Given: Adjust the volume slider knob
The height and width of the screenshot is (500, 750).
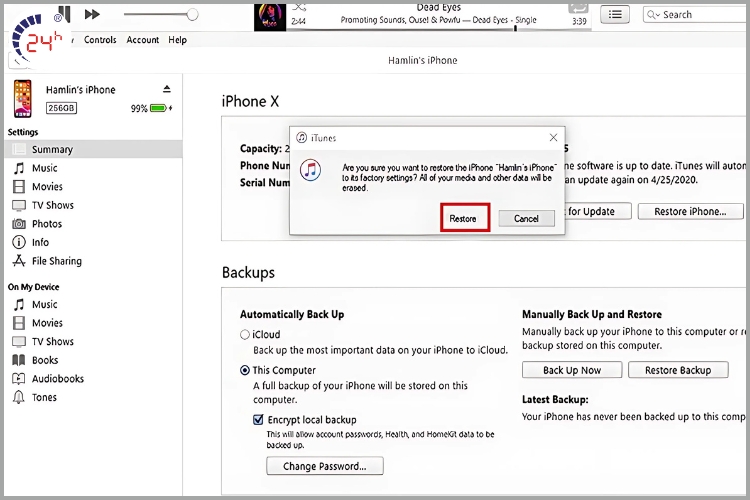Looking at the screenshot, I should pos(192,14).
